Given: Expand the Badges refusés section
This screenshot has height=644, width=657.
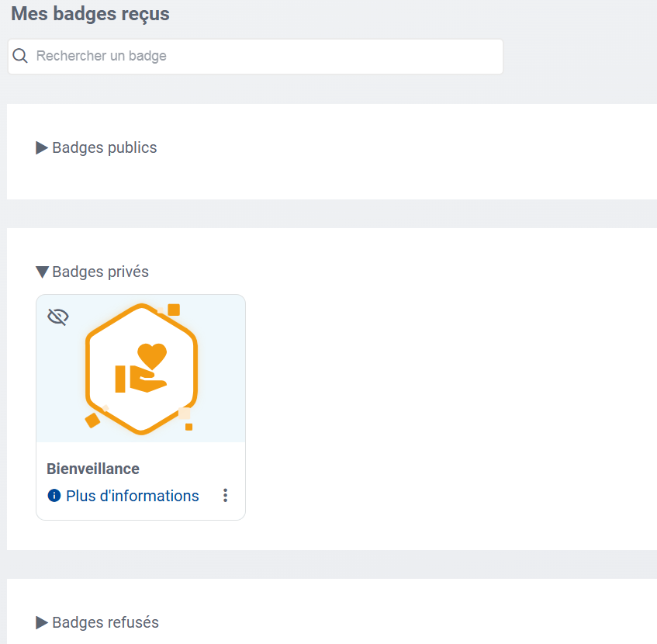Looking at the screenshot, I should 98,621.
